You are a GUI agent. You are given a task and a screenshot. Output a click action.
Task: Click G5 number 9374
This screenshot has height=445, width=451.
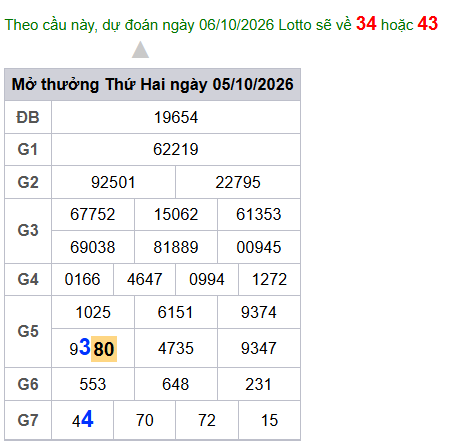point(259,312)
